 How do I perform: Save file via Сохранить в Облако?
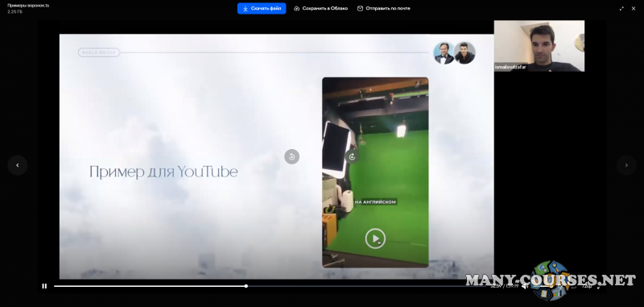(320, 8)
